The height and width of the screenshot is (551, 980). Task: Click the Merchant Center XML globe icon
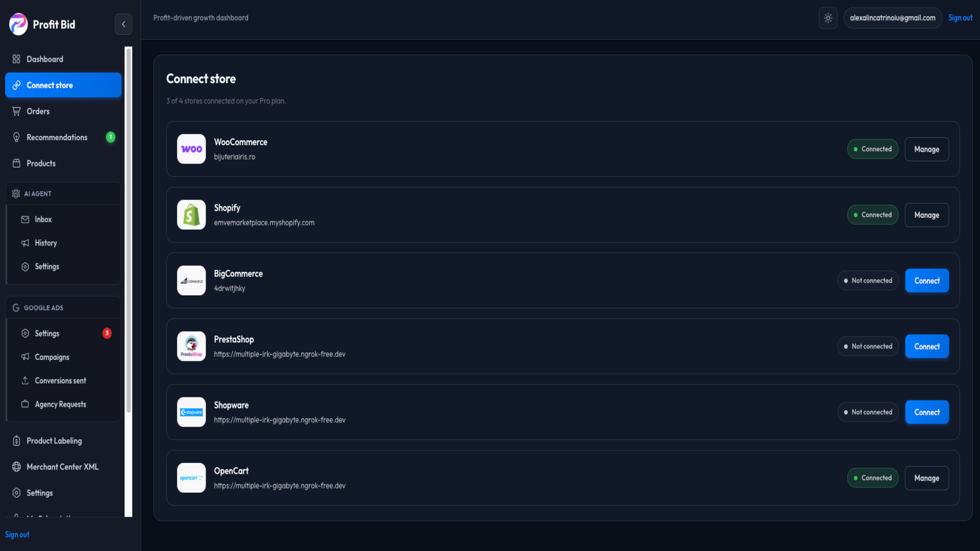coord(17,467)
